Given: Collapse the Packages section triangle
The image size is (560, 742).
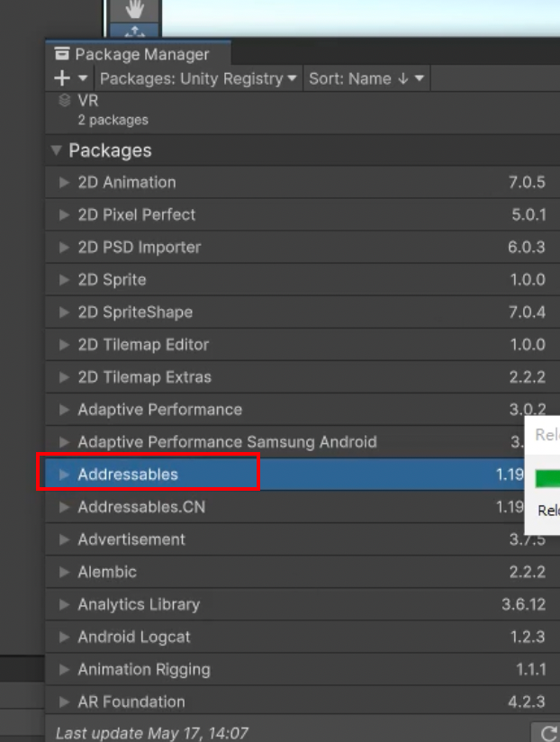Looking at the screenshot, I should [x=57, y=150].
